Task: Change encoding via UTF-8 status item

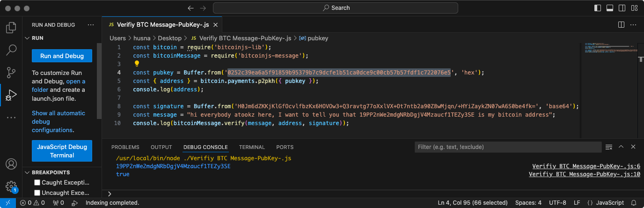Action: pyautogui.click(x=556, y=203)
